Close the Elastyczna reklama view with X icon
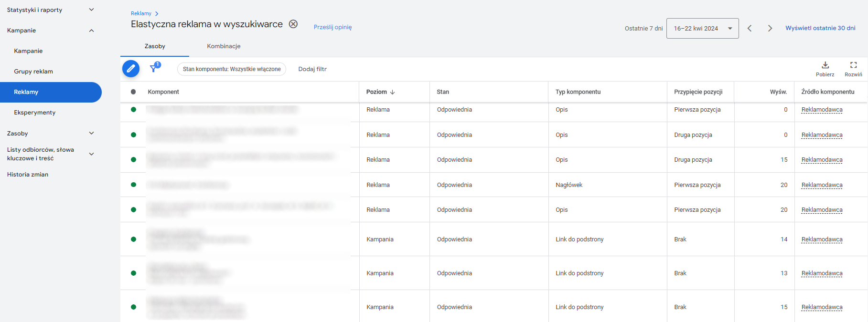Screen dimensions: 868x322 click(293, 24)
